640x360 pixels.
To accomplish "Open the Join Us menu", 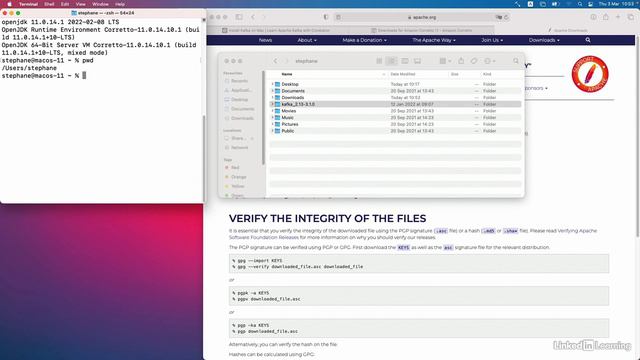I will (492, 40).
